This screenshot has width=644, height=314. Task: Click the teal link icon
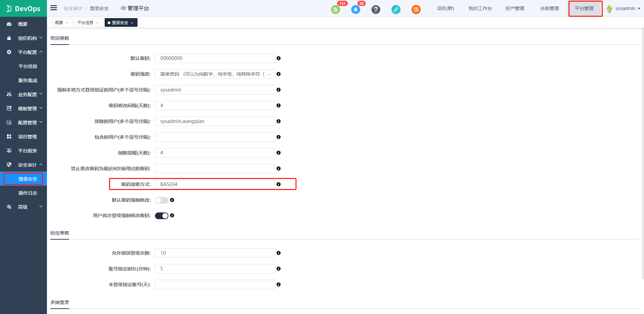[396, 10]
